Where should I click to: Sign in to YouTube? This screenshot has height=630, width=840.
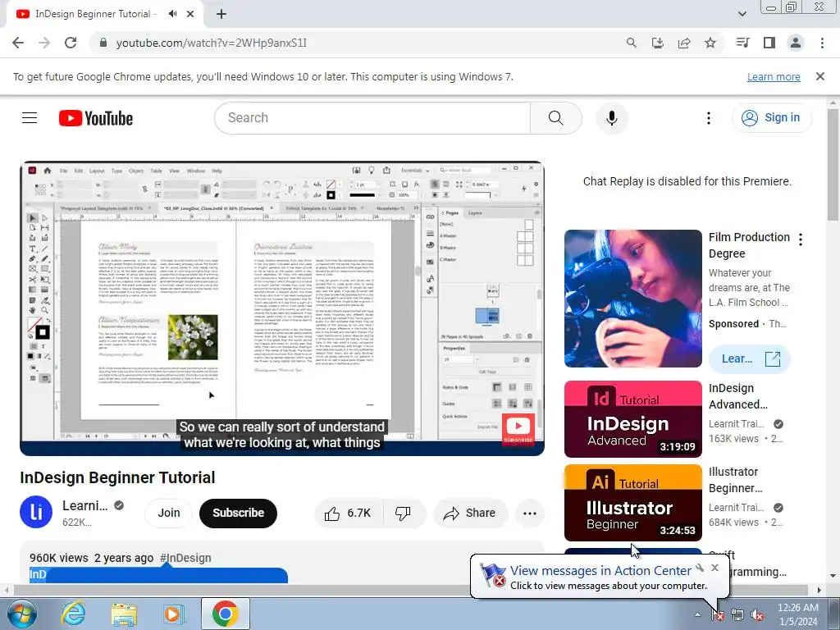pyautogui.click(x=771, y=118)
